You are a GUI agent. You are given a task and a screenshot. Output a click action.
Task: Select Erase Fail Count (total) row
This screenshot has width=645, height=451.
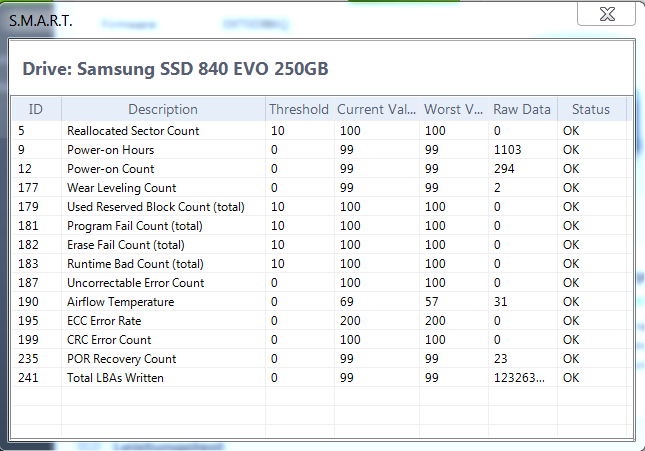(320, 245)
